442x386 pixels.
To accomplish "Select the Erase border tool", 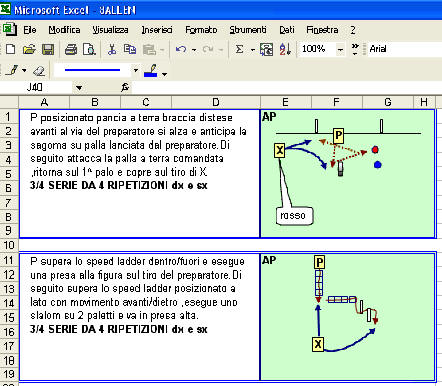I will (39, 70).
